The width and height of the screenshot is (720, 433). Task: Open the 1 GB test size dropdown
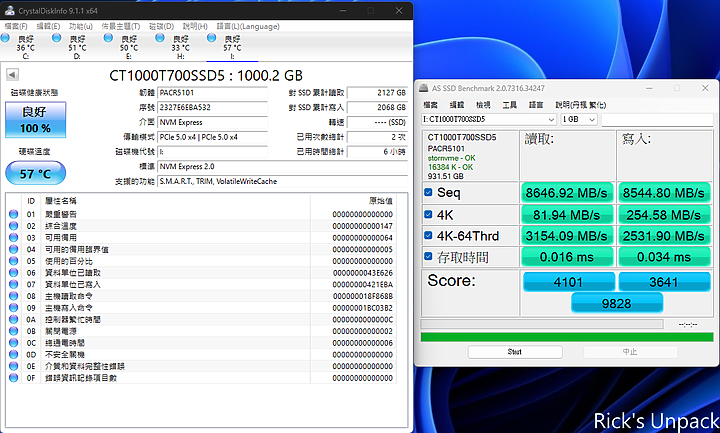(579, 119)
